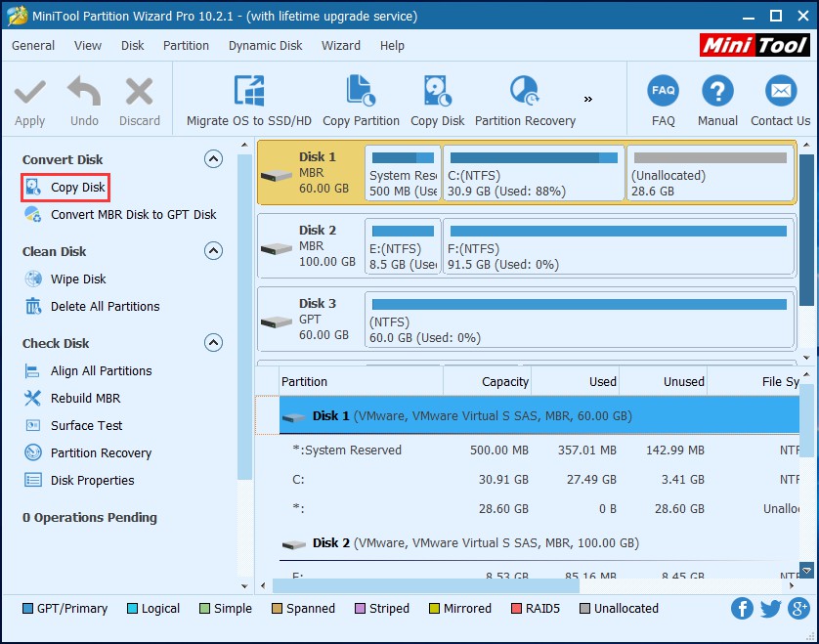Viewport: 819px width, 644px height.
Task: Select Copy Disk in Convert Disk panel
Action: click(x=65, y=187)
